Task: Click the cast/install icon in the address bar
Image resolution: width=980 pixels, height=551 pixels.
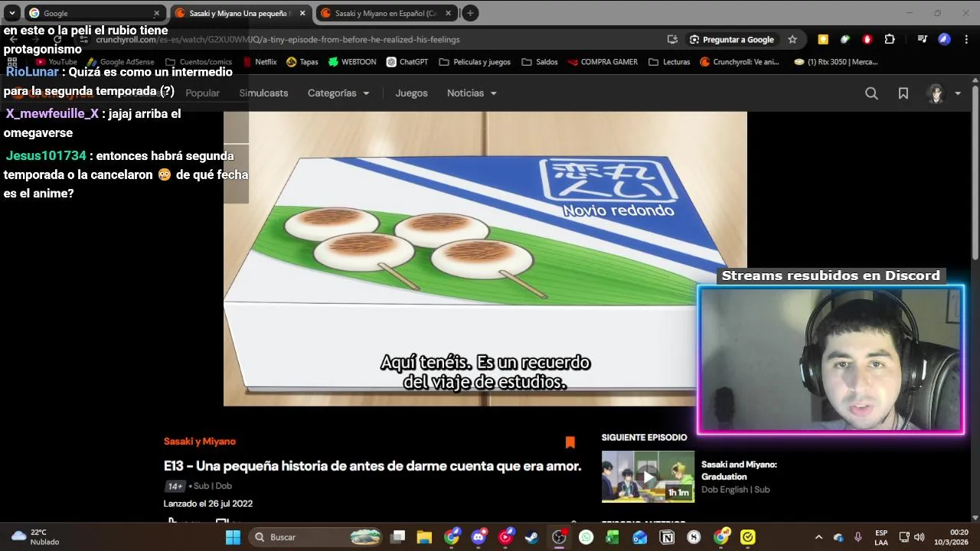Action: pos(672,40)
